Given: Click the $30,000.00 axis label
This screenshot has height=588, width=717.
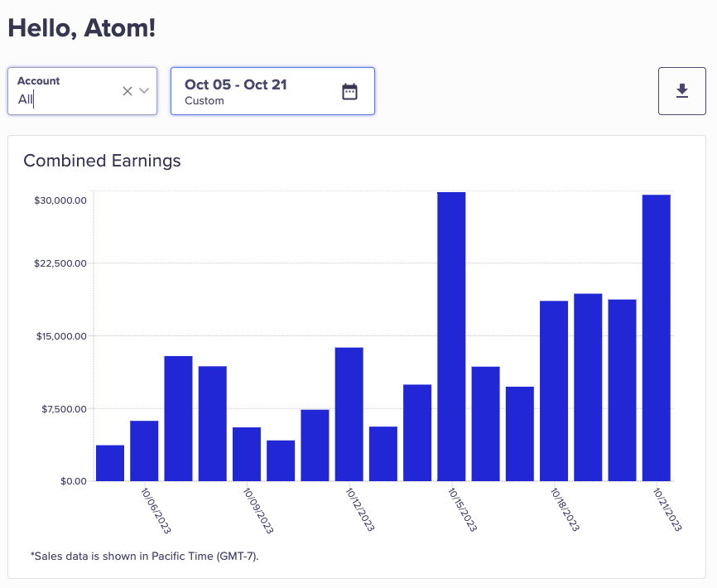Looking at the screenshot, I should 60,200.
